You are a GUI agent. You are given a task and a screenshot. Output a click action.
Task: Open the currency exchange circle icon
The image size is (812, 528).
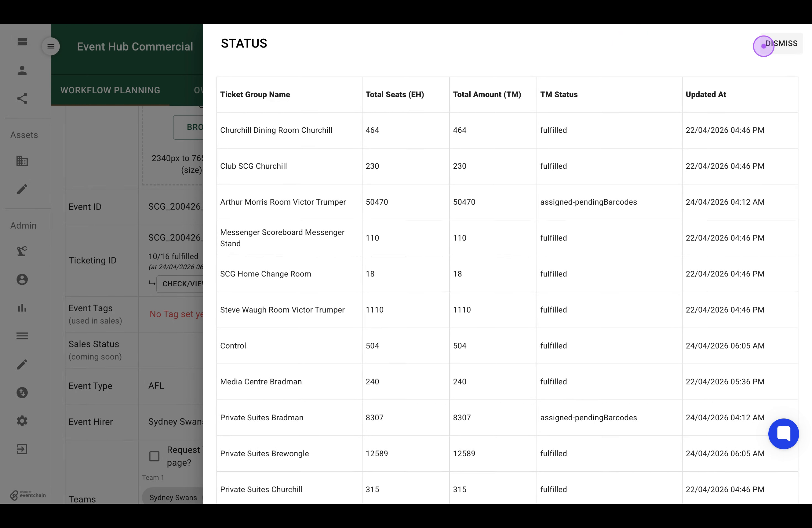coord(22,393)
